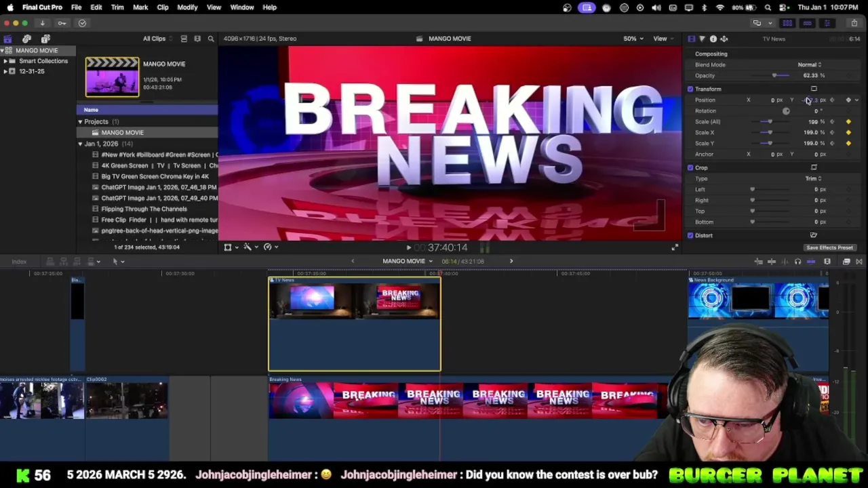Open clip appearance options in browser

[x=197, y=39]
